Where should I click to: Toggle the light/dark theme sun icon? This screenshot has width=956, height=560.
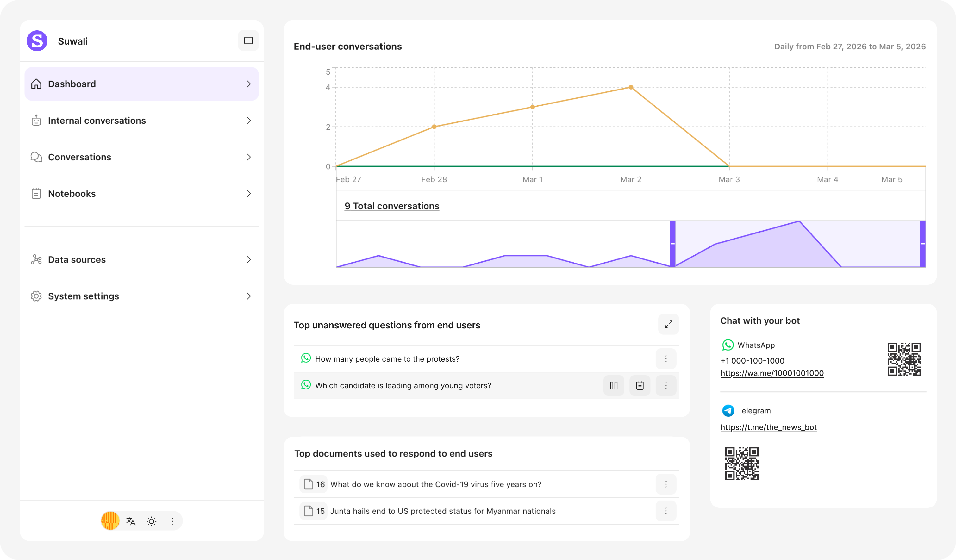(x=151, y=521)
